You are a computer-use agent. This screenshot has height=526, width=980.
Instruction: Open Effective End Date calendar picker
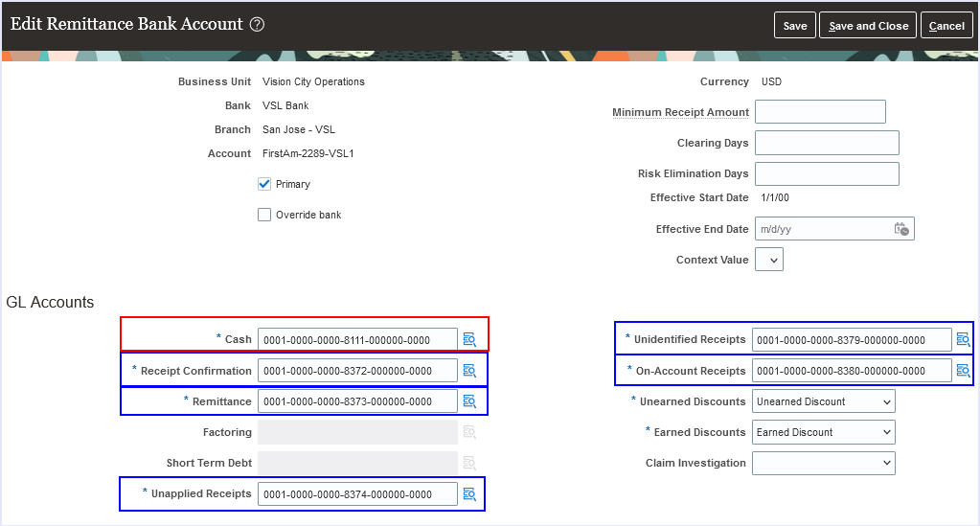901,229
